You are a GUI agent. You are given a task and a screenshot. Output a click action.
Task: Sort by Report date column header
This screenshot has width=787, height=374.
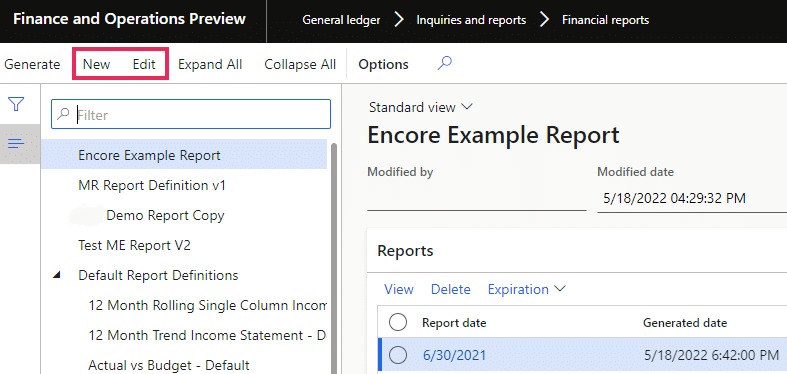(x=454, y=323)
